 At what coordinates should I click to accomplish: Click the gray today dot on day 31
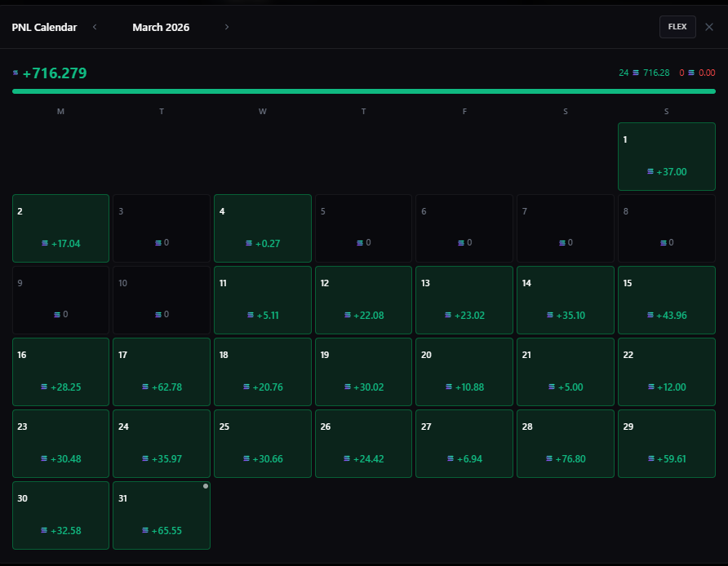point(205,486)
